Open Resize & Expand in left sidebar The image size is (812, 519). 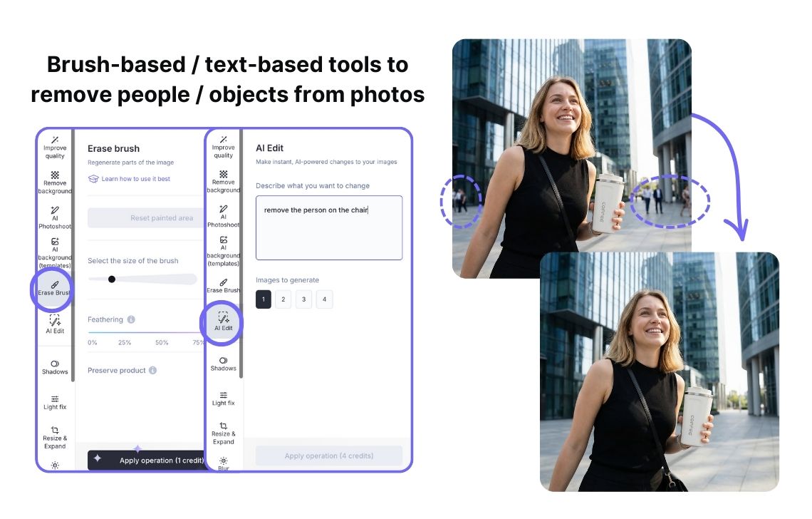pyautogui.click(x=55, y=437)
